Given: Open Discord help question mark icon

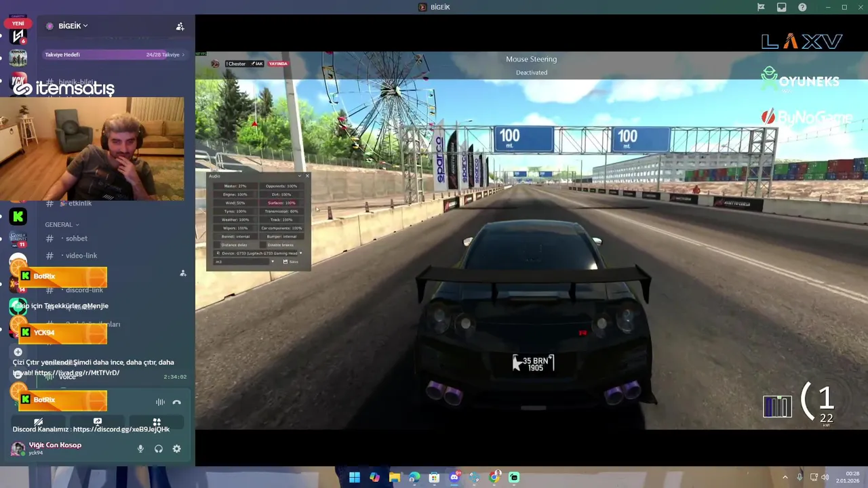Looking at the screenshot, I should coord(802,7).
